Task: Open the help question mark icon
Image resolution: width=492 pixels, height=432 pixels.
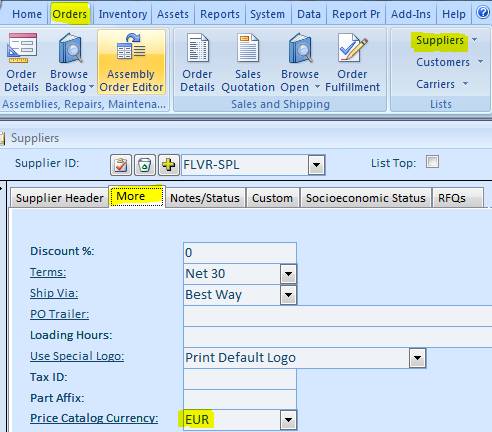Action: pos(483,13)
